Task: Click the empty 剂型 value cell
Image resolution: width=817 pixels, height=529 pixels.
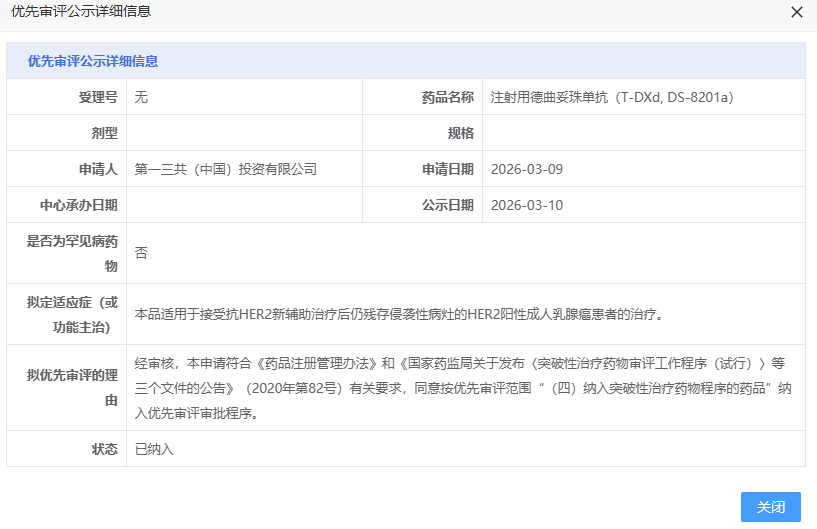Action: pyautogui.click(x=244, y=133)
